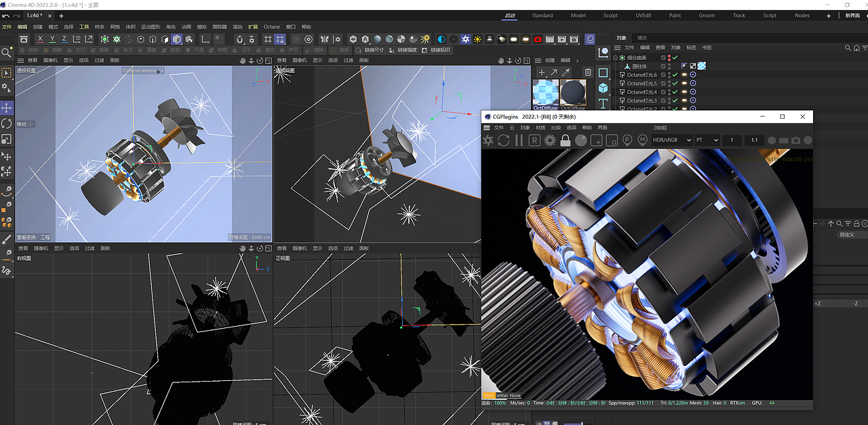Add a new document tab with plus

click(61, 16)
